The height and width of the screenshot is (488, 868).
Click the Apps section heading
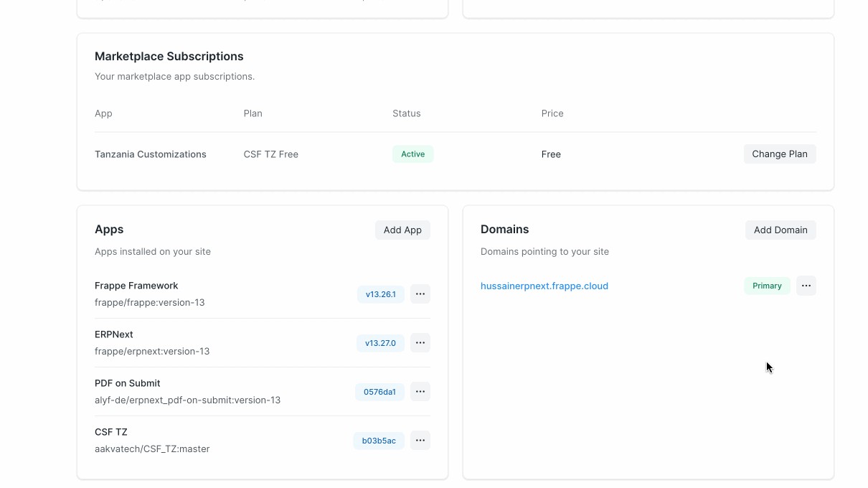pos(109,230)
